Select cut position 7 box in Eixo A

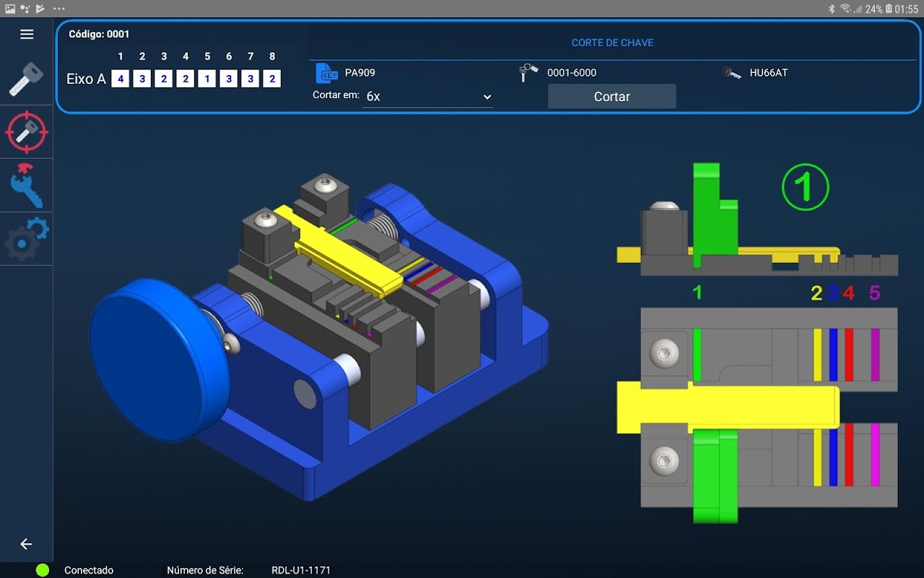point(250,79)
